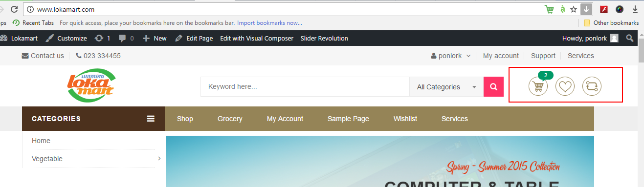This screenshot has width=644, height=187.
Task: Click the Edit Page admin link
Action: (194, 38)
